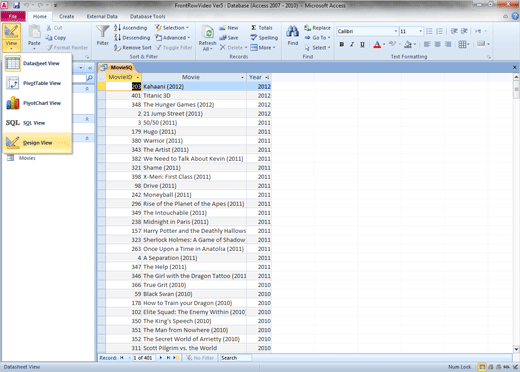The width and height of the screenshot is (520, 372).
Task: Go to the first record
Action: click(x=122, y=358)
